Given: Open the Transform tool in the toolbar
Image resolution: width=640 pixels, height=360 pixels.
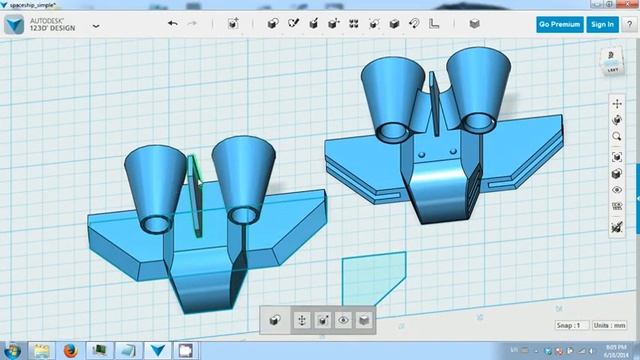Looking at the screenshot, I should (233, 24).
